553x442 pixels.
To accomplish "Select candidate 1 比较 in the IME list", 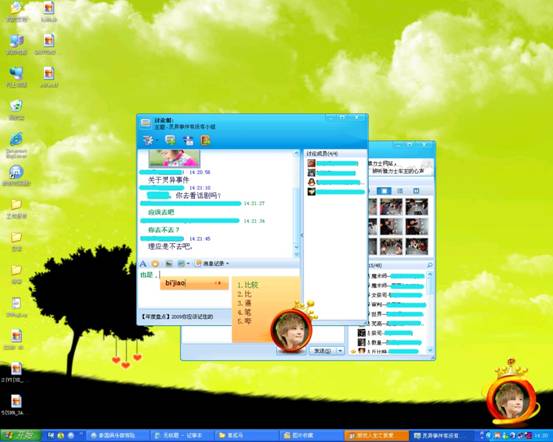I will tap(248, 285).
